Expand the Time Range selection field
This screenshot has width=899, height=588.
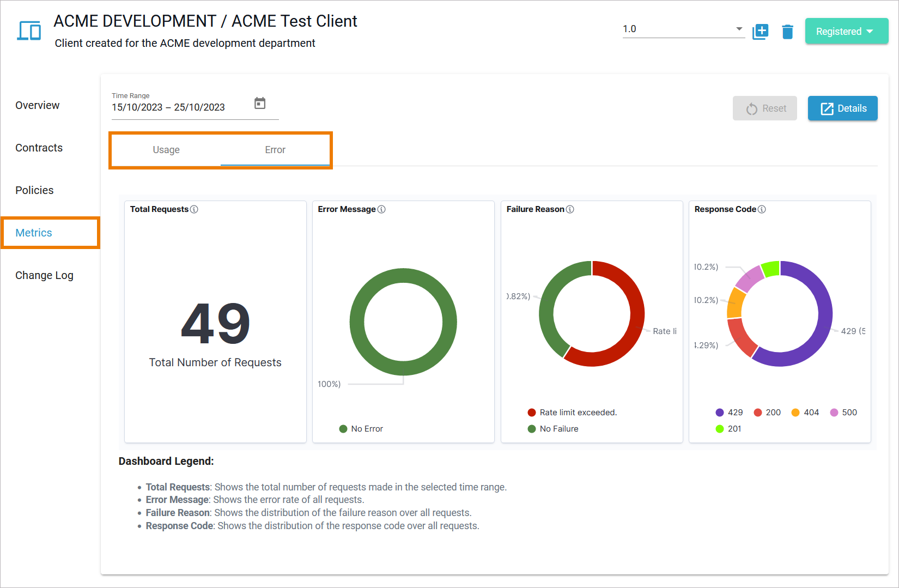click(x=169, y=107)
